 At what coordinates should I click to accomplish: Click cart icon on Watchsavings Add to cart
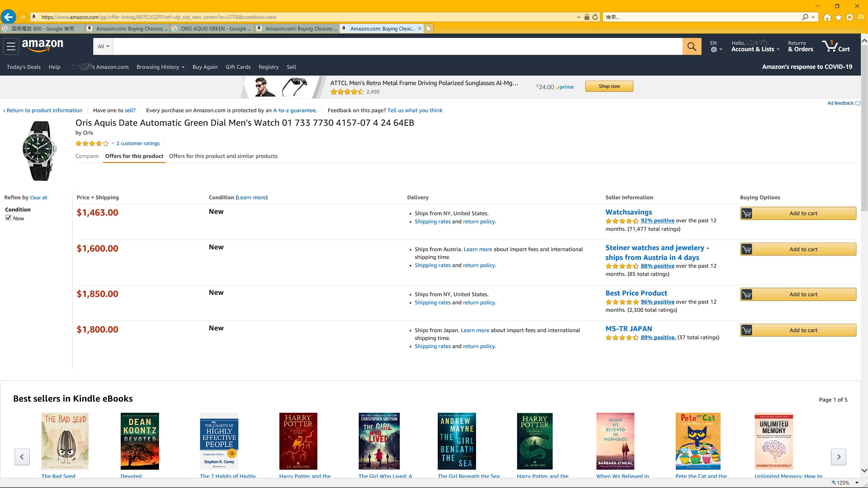tap(747, 213)
